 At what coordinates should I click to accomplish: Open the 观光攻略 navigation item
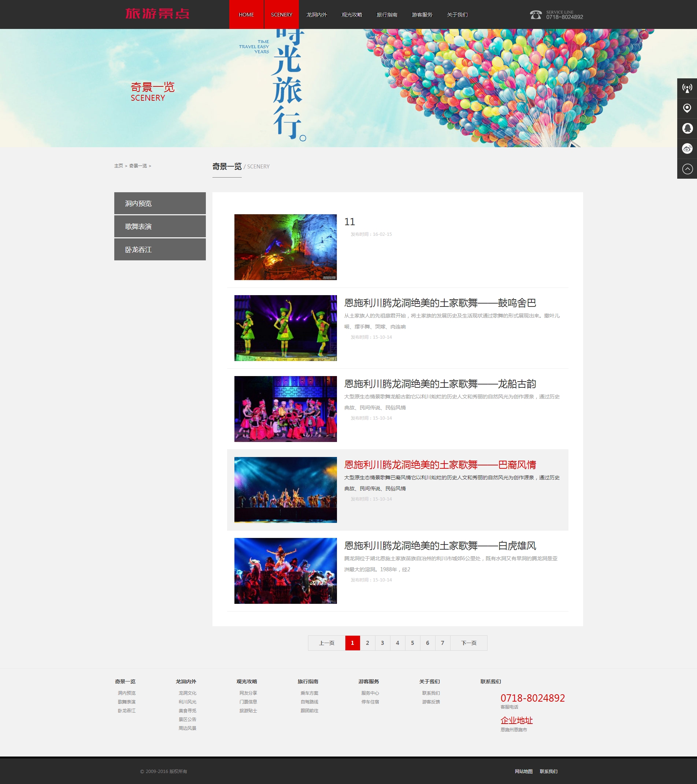tap(352, 15)
